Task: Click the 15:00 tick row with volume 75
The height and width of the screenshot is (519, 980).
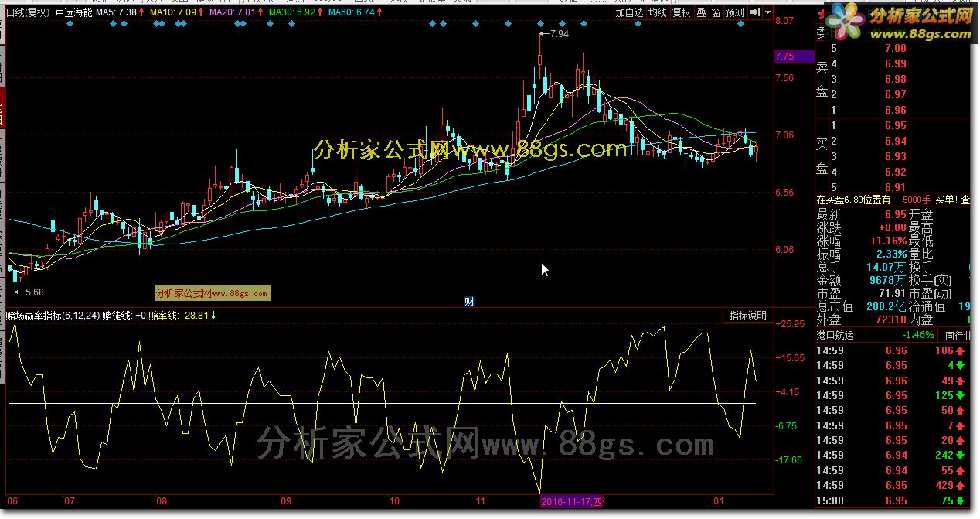Action: pos(893,501)
